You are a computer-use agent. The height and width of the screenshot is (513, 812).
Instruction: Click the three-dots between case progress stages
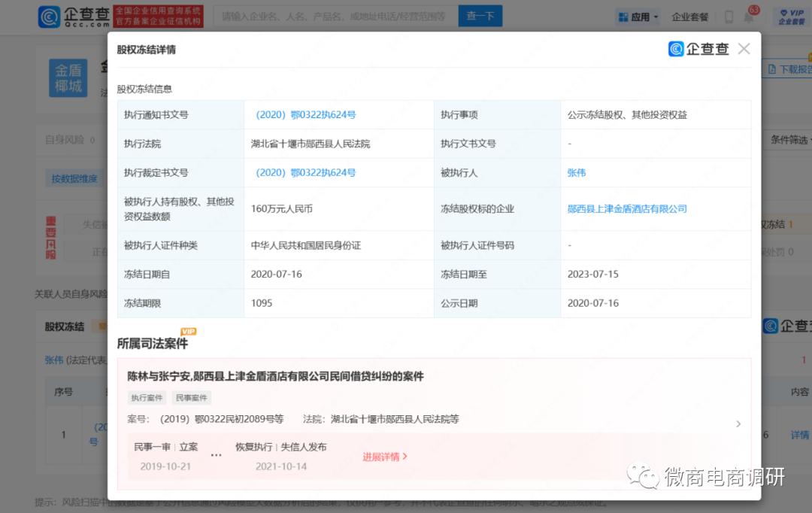(x=217, y=456)
